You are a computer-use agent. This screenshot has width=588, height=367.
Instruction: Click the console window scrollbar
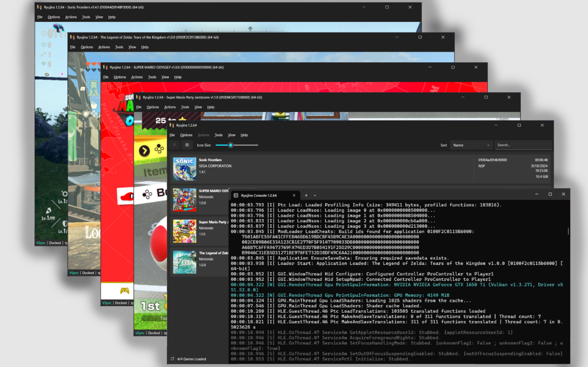point(568,231)
